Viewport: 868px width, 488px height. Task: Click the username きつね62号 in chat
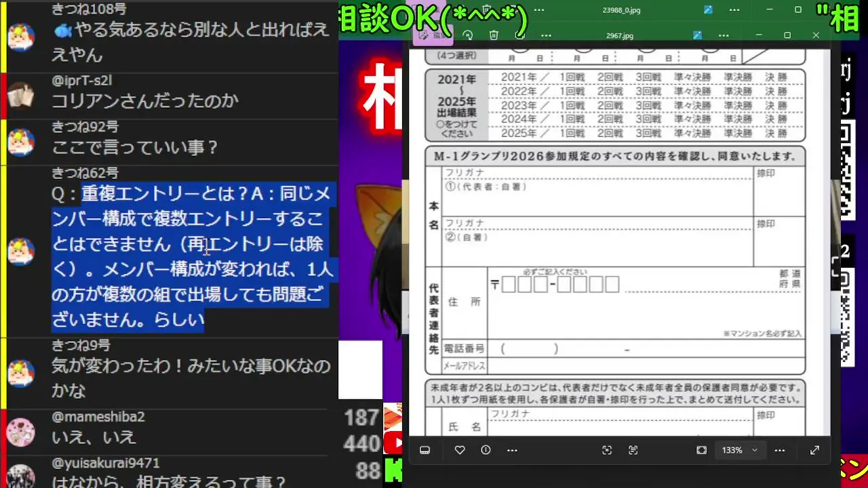click(x=85, y=173)
